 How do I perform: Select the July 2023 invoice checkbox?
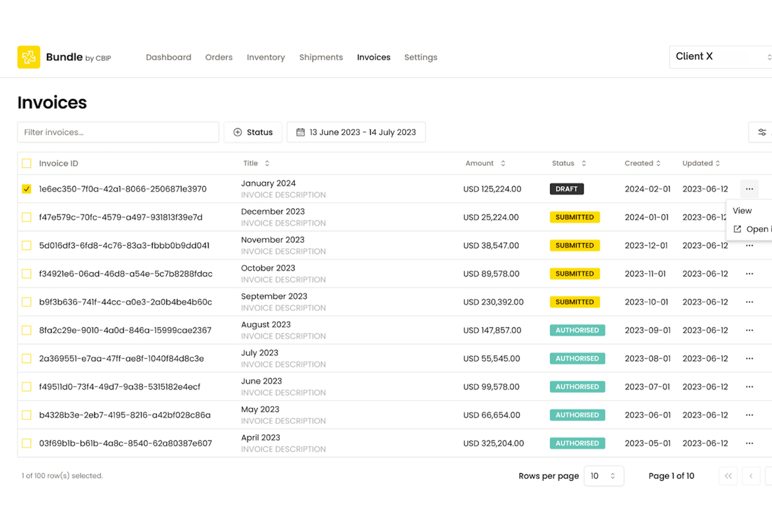(26, 358)
